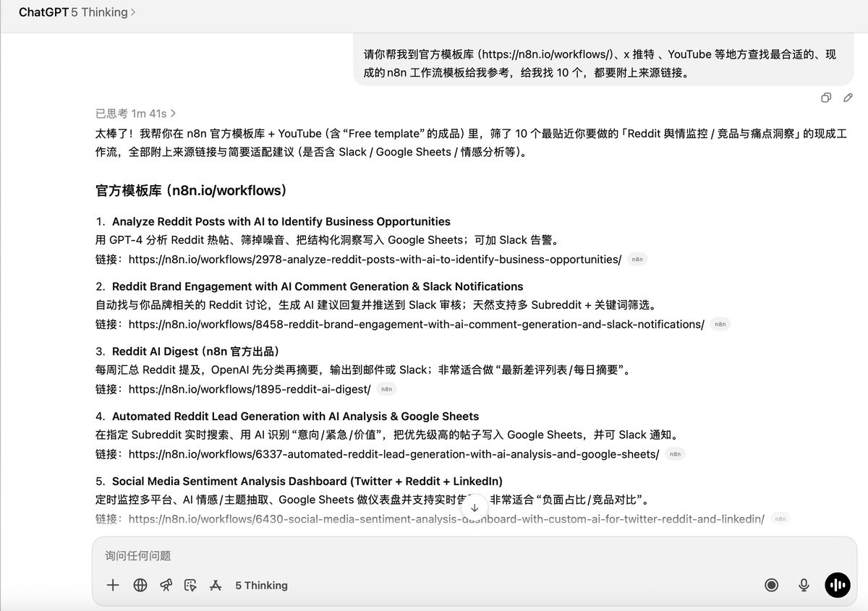This screenshot has height=611, width=868.
Task: Start dictation with the microphone icon
Action: coord(804,585)
